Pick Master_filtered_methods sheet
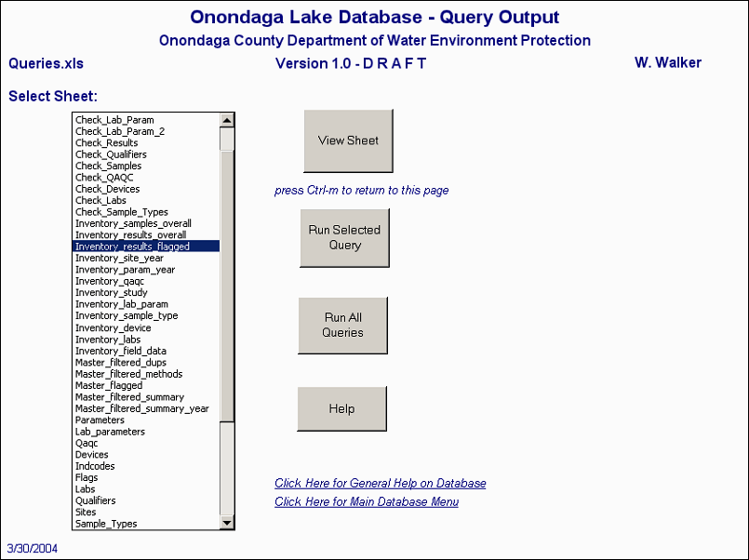The width and height of the screenshot is (749, 560). 146,374
